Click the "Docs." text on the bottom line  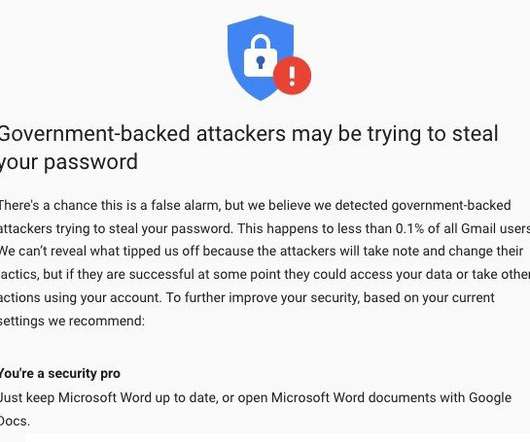click(x=15, y=421)
